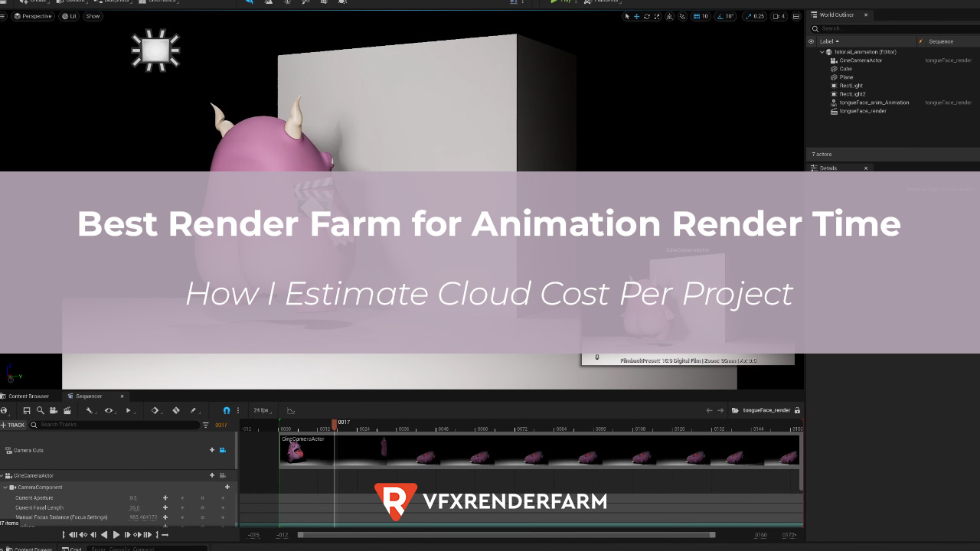
Task: Switch the world/local coordinate icon
Action: pos(670,16)
